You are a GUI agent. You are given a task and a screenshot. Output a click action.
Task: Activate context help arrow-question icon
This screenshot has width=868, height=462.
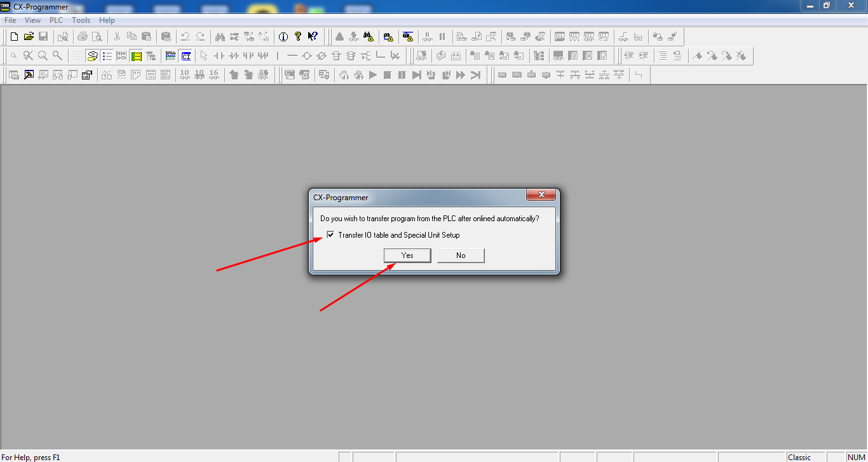(x=313, y=36)
